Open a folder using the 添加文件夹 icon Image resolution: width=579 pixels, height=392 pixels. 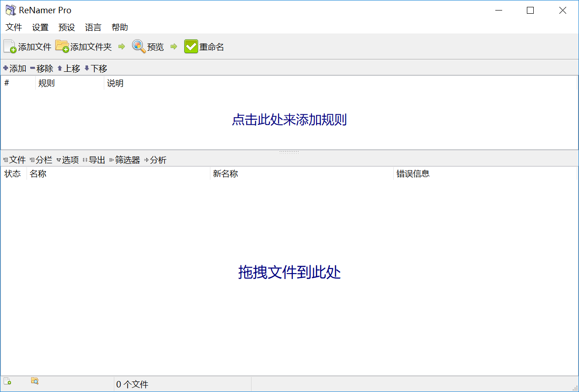click(62, 46)
